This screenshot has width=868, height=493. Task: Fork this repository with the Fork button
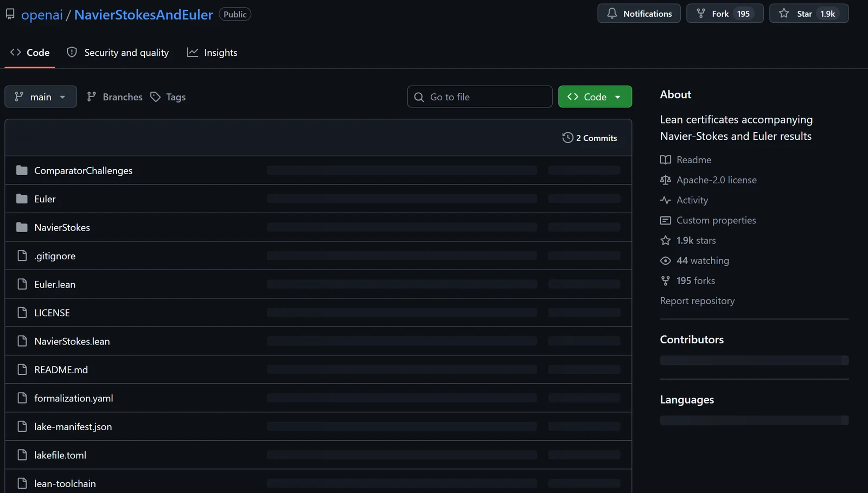(725, 14)
